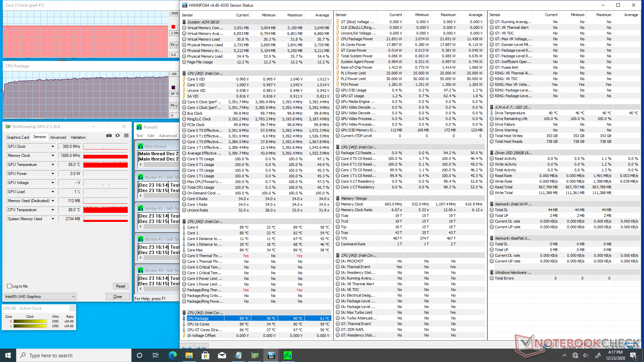Open Task View on the taskbar

[156, 355]
